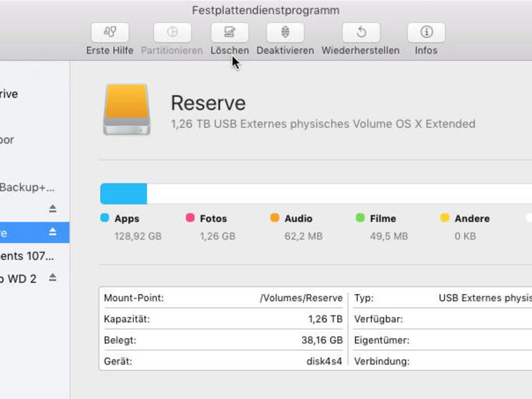Click the blue Apps legend dot
This screenshot has height=399, width=532.
coord(105,218)
